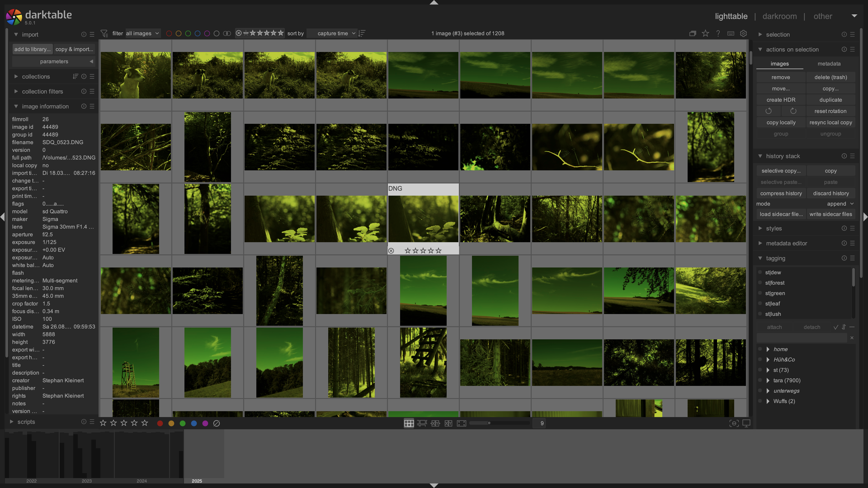Toggle the sort order direction icon

pos(362,33)
